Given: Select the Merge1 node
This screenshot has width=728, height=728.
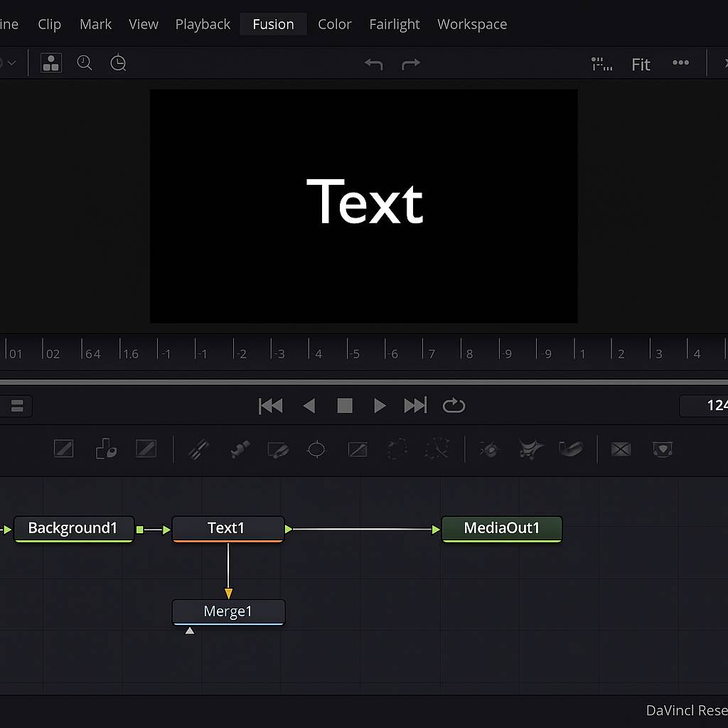Looking at the screenshot, I should [228, 611].
